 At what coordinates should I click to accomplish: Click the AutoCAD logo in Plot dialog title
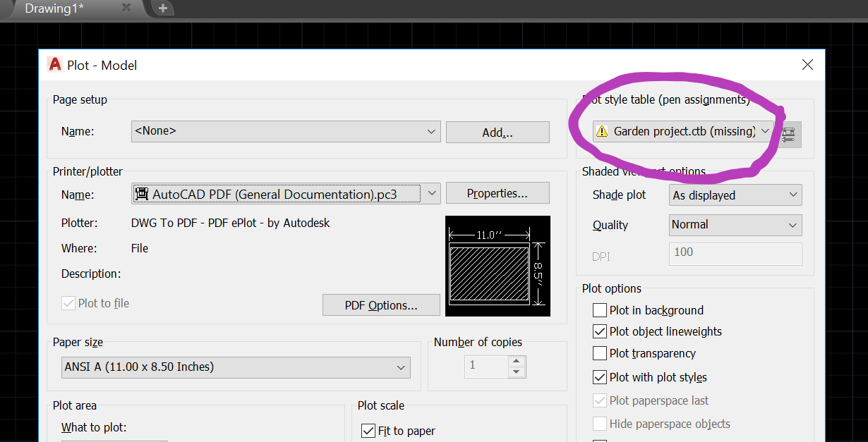55,65
